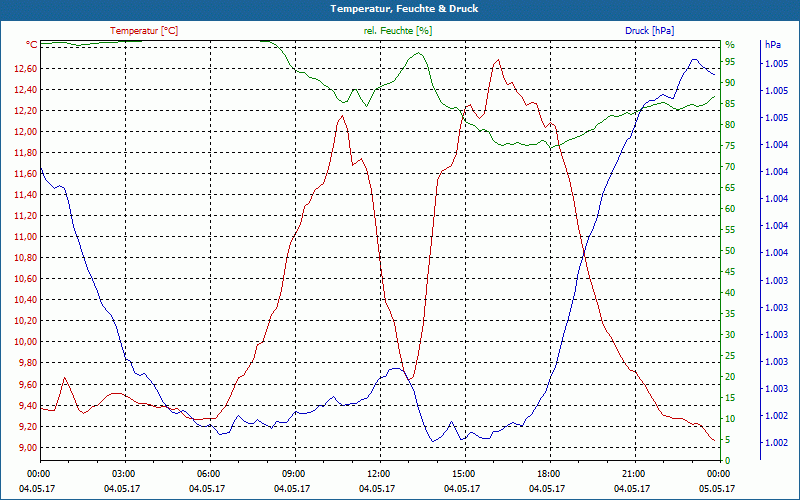
Task: Click the '30' humidity axis value
Action: tap(730, 335)
